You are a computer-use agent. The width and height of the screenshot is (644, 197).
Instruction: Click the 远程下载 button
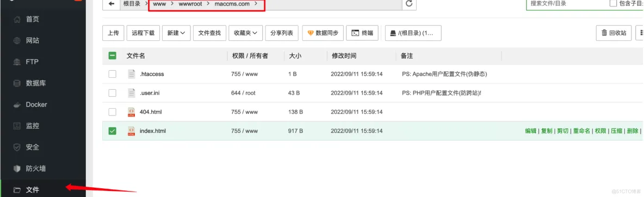point(144,33)
